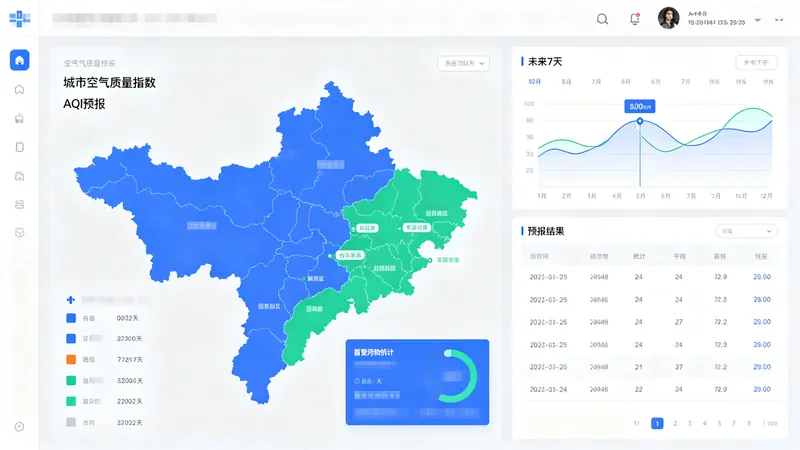Select the 7月 tab above the chart

click(686, 82)
